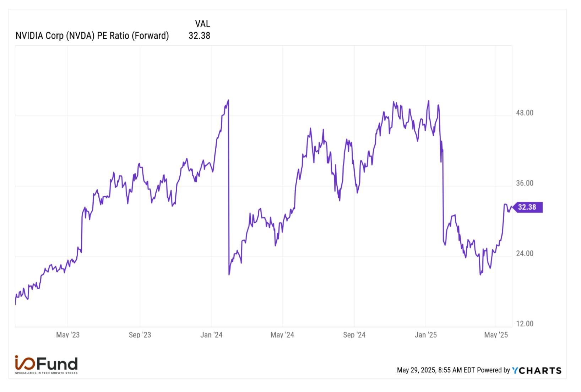This screenshot has height=392, width=581.
Task: Click the VAL column header
Action: [x=202, y=24]
